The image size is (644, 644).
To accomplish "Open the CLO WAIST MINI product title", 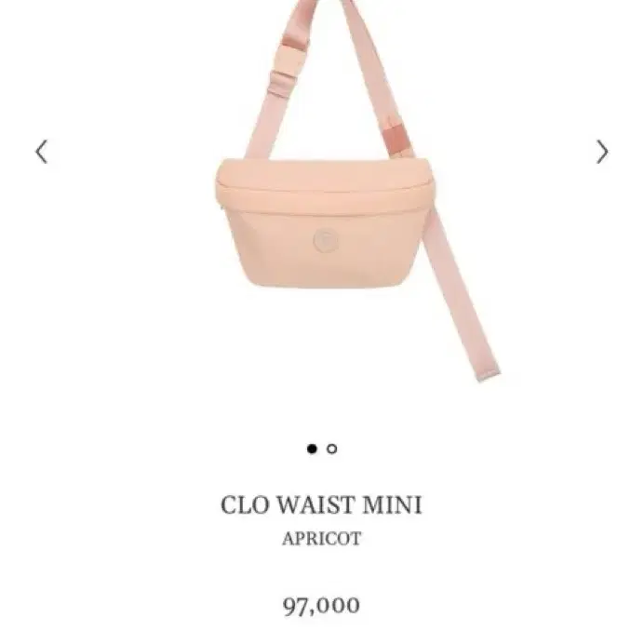I will [x=322, y=504].
